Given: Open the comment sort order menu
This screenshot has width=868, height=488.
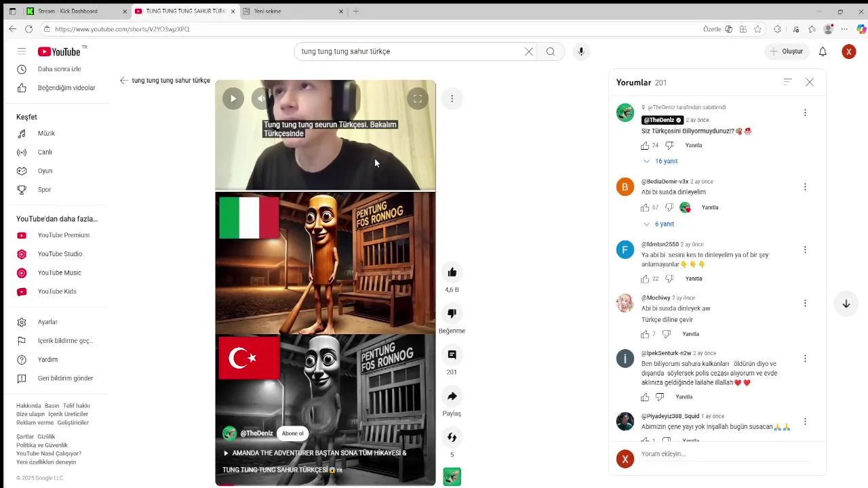Looking at the screenshot, I should (x=787, y=82).
